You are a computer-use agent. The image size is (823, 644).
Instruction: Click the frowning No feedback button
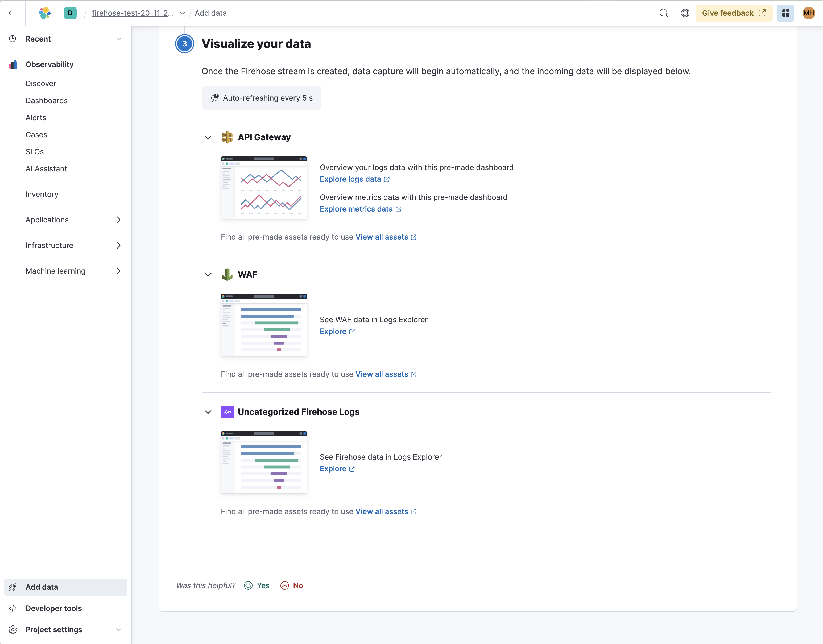coord(292,585)
